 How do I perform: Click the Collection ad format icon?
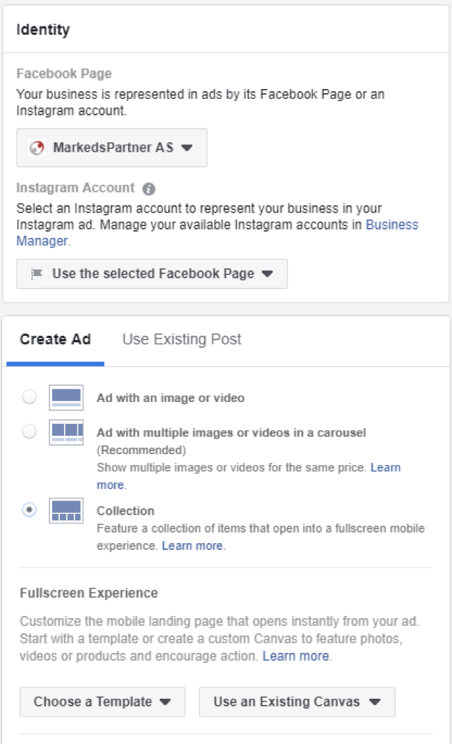coord(66,511)
